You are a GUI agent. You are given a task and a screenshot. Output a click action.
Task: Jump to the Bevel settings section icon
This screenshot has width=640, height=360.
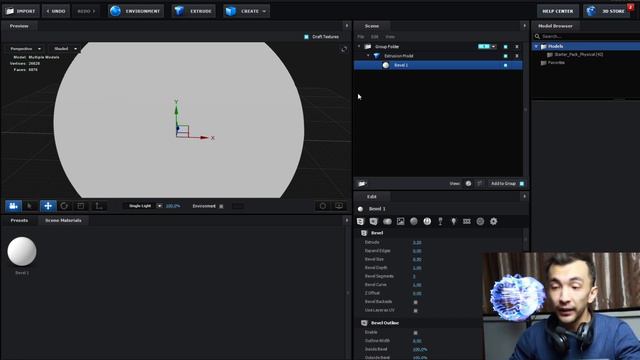[x=360, y=221]
